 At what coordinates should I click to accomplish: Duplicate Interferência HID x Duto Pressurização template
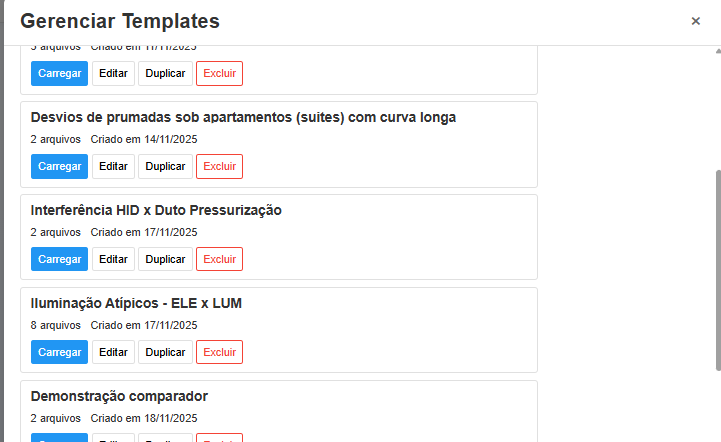[165, 259]
